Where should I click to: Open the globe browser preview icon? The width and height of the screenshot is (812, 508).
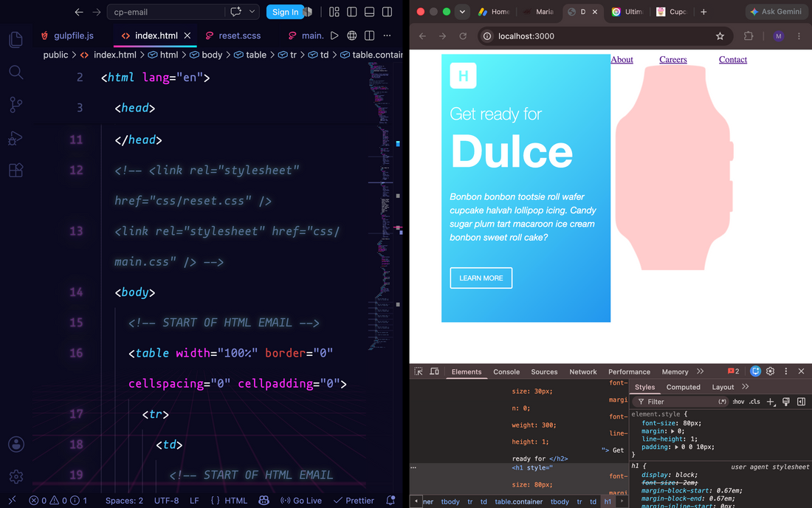(x=351, y=35)
